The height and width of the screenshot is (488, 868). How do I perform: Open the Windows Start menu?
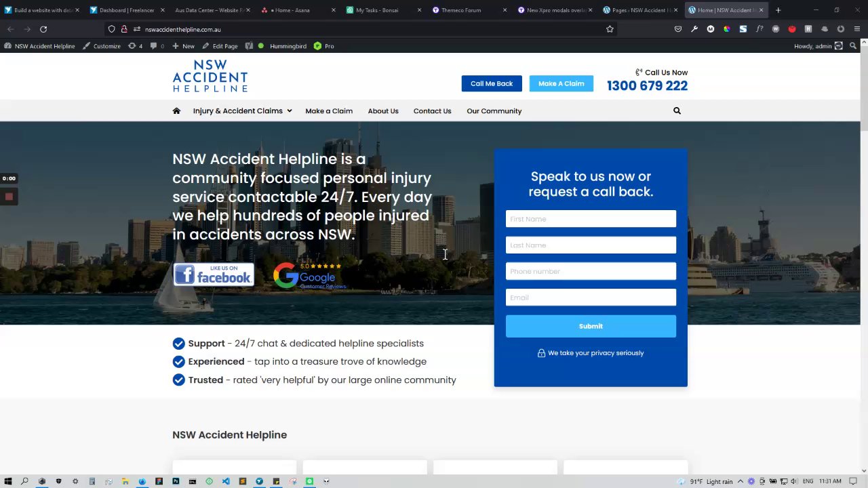coord(8,481)
